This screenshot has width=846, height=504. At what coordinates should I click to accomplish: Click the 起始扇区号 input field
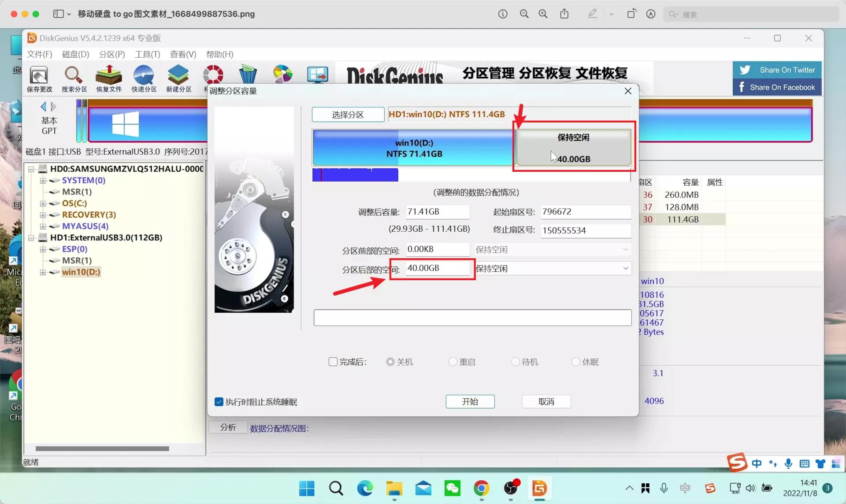point(585,211)
